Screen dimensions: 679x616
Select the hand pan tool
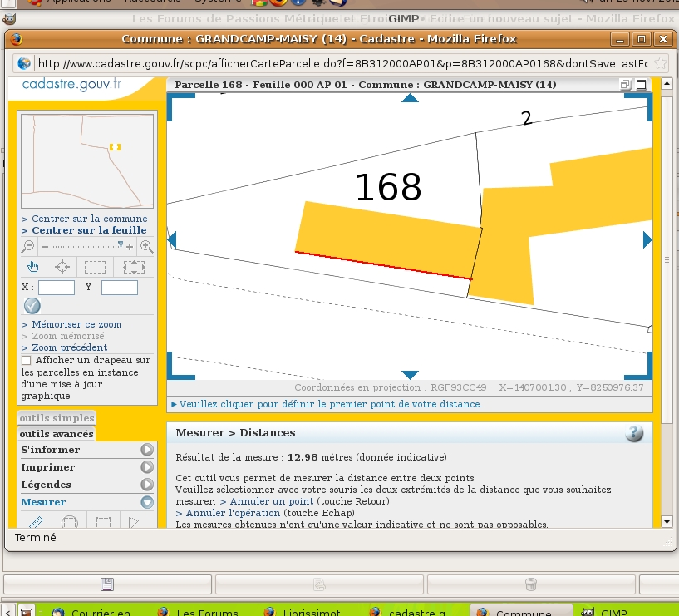tap(33, 266)
